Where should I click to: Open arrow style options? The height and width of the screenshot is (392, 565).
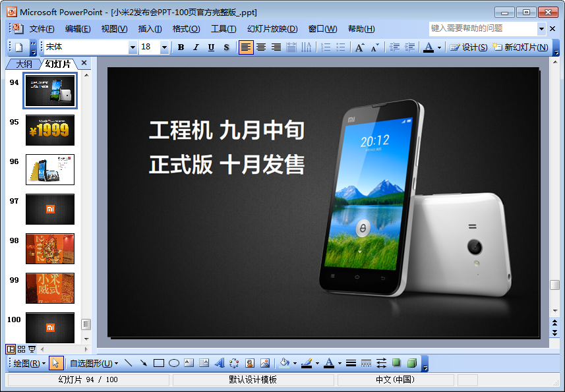pos(381,363)
